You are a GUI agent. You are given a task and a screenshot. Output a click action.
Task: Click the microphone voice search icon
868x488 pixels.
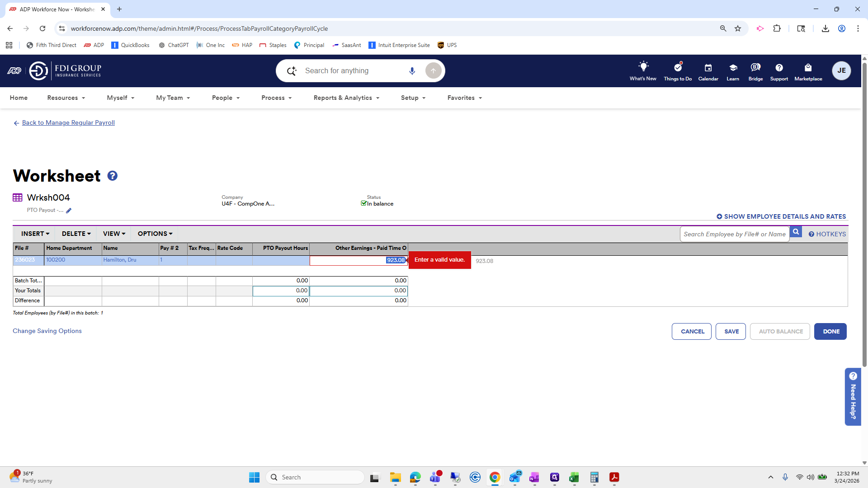(412, 71)
